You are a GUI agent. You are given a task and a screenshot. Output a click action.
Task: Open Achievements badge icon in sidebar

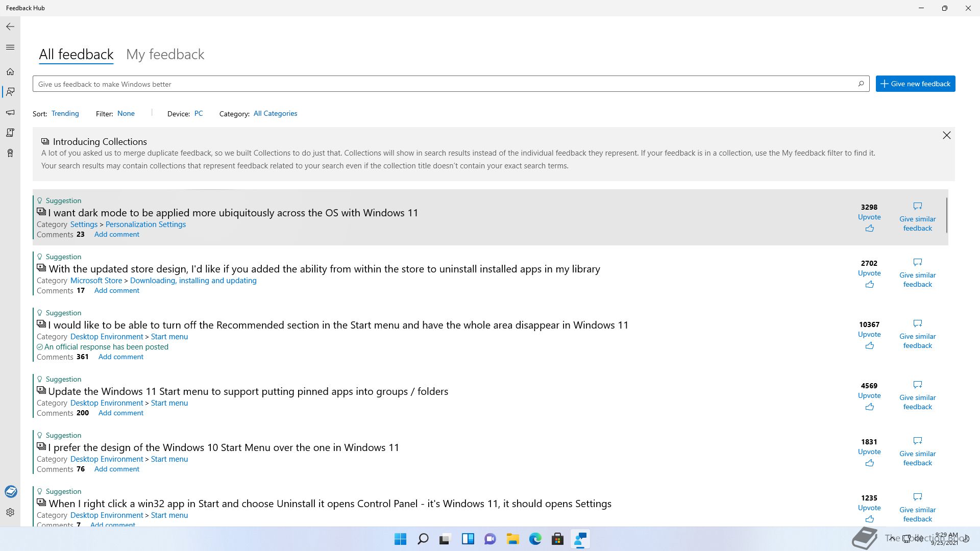[10, 153]
